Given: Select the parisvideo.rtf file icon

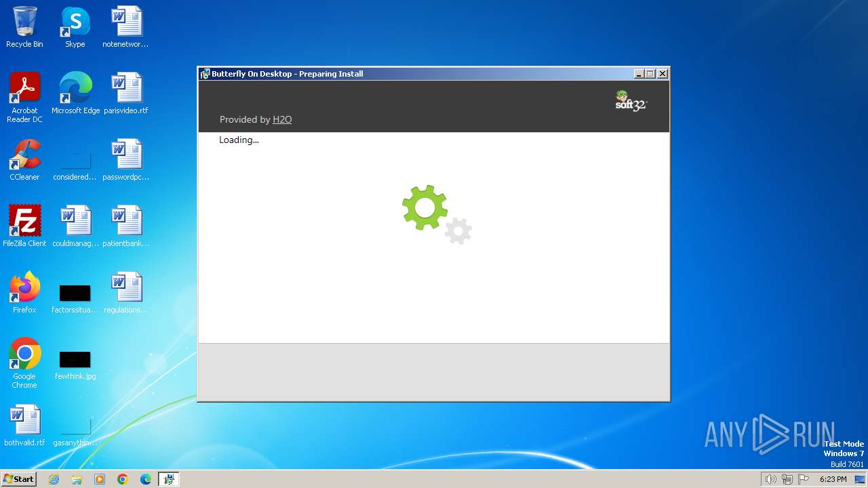Looking at the screenshot, I should pos(125,94).
